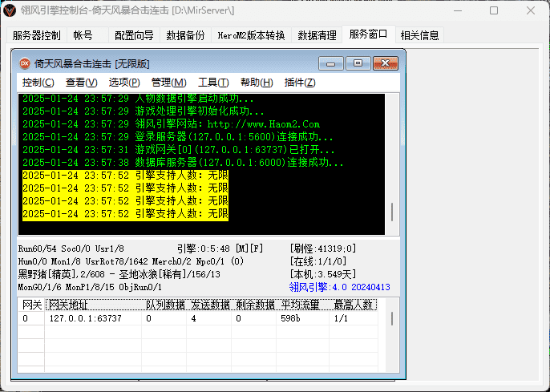The height and width of the screenshot is (392, 550).
Task: Open the 配置向导 tab
Action: (134, 35)
